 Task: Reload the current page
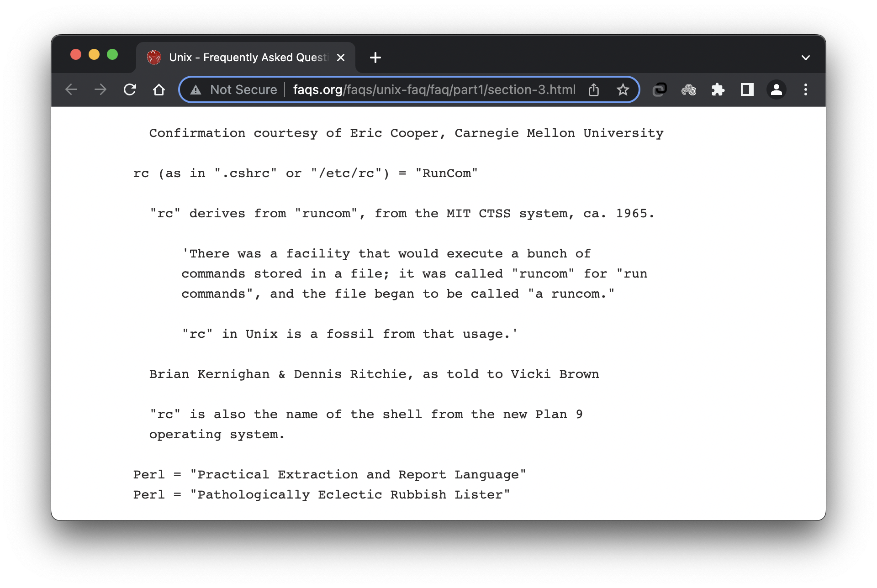tap(130, 89)
